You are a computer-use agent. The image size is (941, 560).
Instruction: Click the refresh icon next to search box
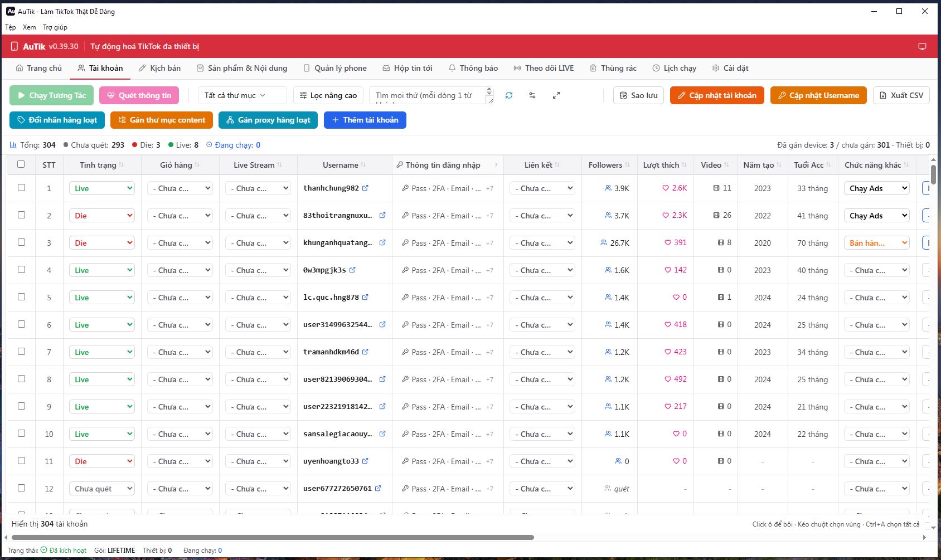(509, 95)
